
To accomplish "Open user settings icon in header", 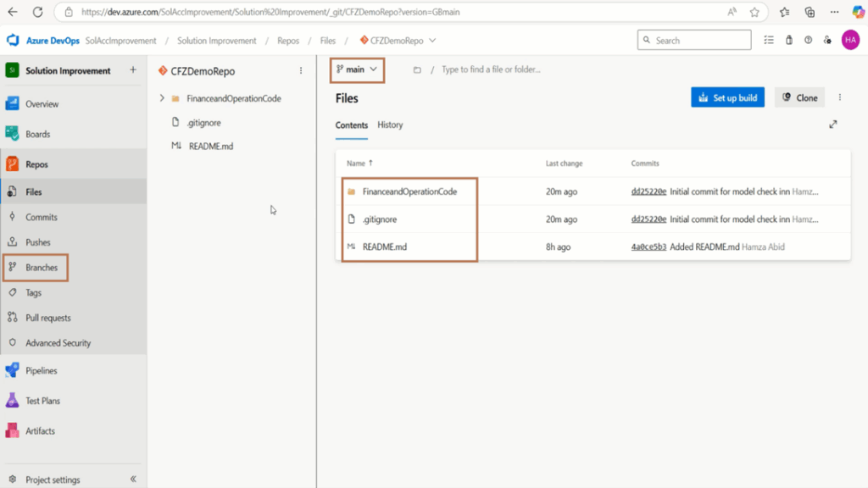I will pyautogui.click(x=827, y=40).
